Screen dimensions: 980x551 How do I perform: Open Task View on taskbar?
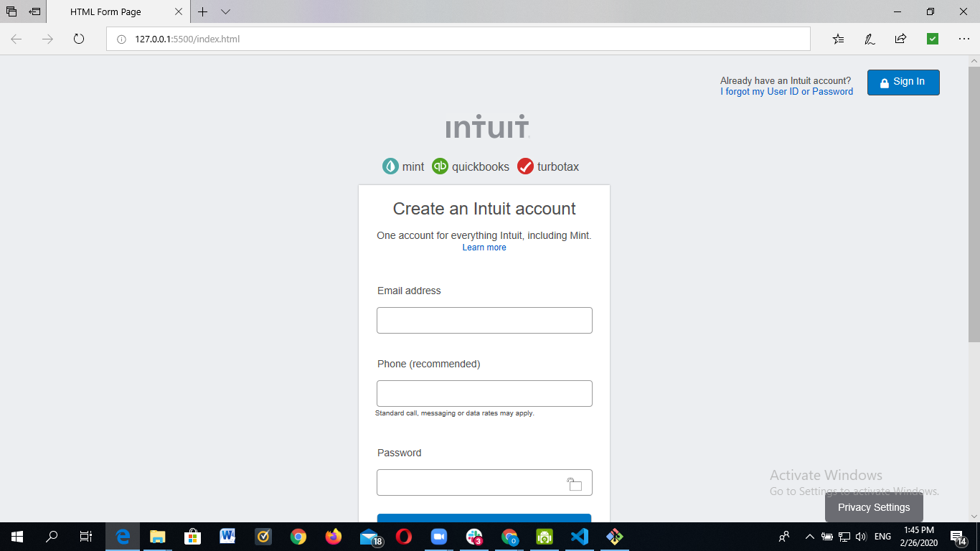tap(86, 537)
